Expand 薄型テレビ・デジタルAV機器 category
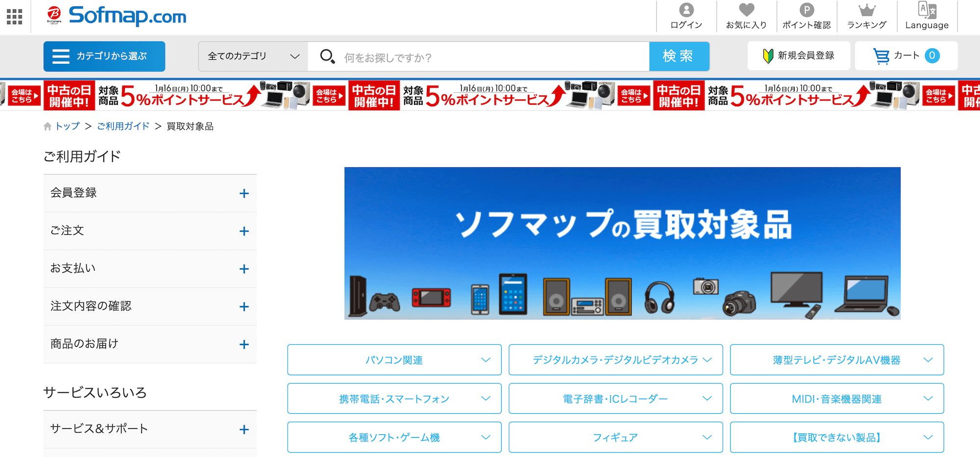980x457 pixels. (x=837, y=360)
